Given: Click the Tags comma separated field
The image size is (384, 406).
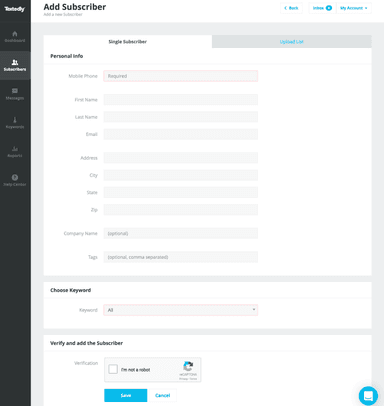Looking at the screenshot, I should coord(181,257).
